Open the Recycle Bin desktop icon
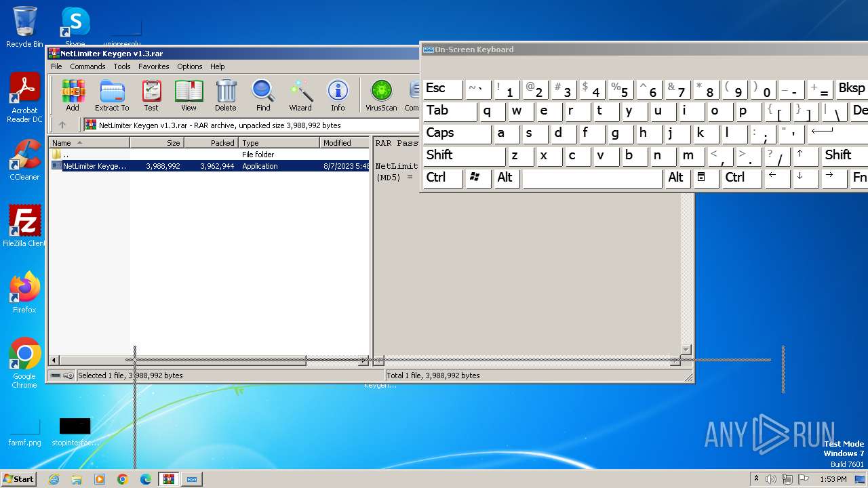 [x=24, y=27]
